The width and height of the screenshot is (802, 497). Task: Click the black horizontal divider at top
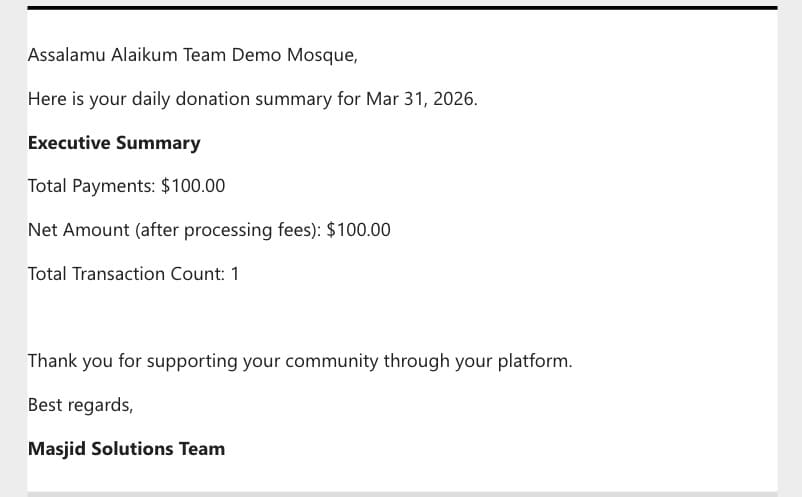click(402, 8)
